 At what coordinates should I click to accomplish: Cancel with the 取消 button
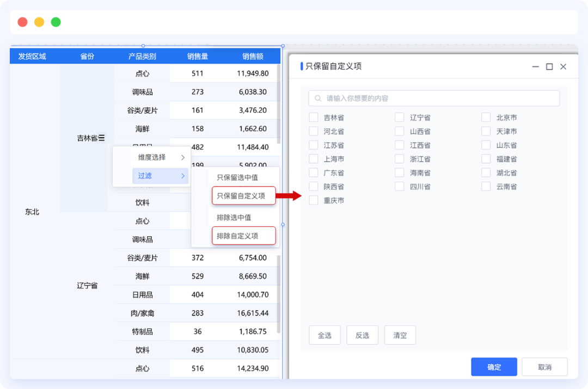coord(544,367)
